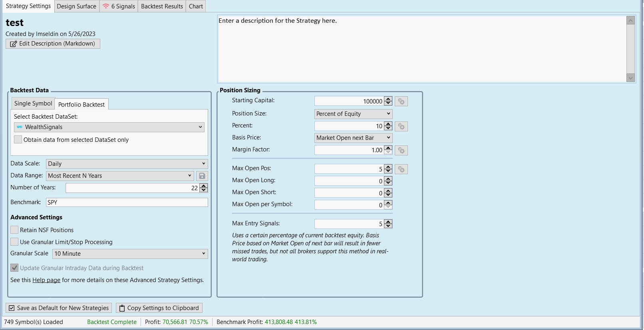Open the WealthSignals DataSet dropdown

click(x=109, y=127)
